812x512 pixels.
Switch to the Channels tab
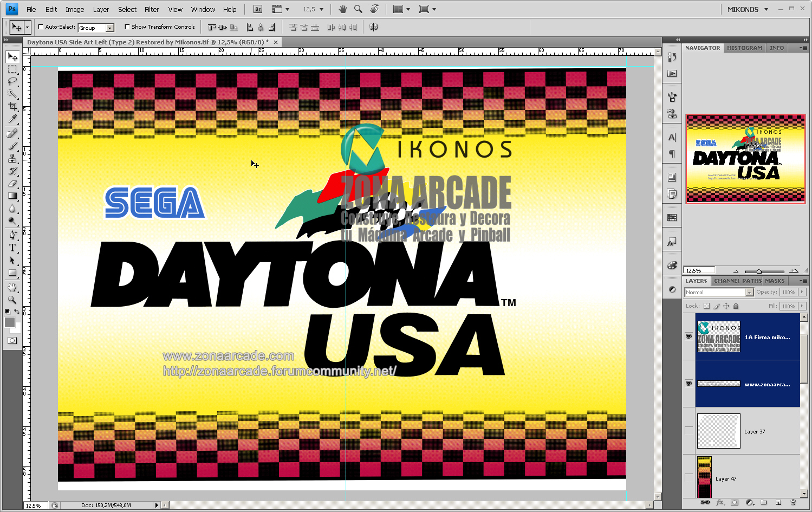tap(726, 281)
